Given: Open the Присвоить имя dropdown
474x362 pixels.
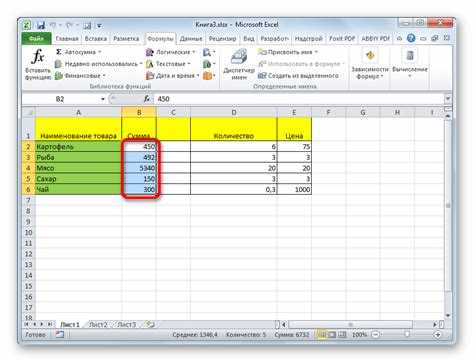Looking at the screenshot, I should pyautogui.click(x=288, y=52).
